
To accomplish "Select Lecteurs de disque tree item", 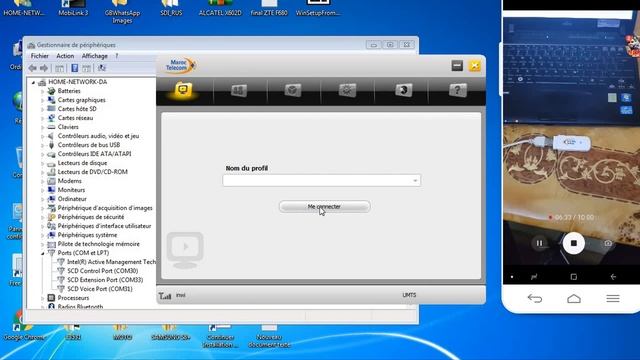I will tap(82, 163).
